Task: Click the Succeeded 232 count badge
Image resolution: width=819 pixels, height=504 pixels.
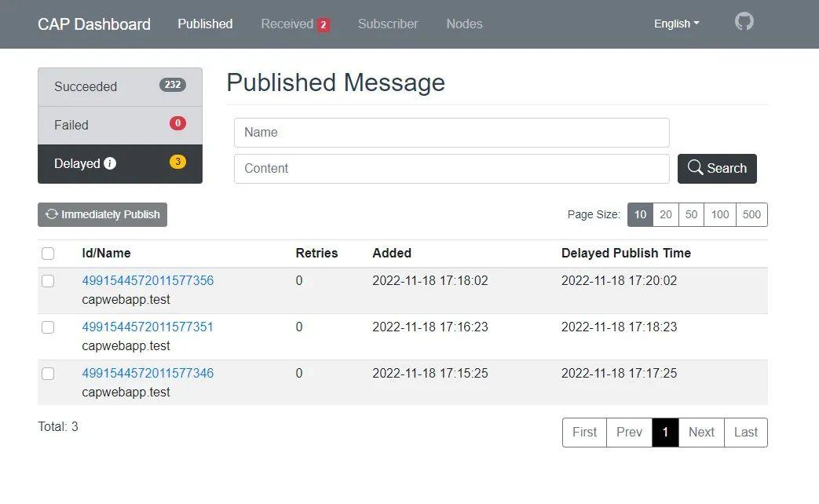Action: click(173, 85)
